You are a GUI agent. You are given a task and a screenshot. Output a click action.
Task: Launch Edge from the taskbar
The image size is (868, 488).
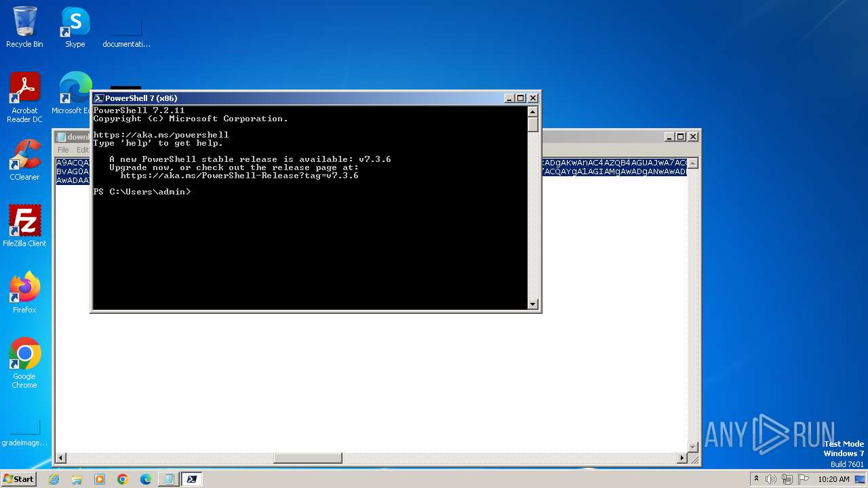pyautogui.click(x=146, y=479)
